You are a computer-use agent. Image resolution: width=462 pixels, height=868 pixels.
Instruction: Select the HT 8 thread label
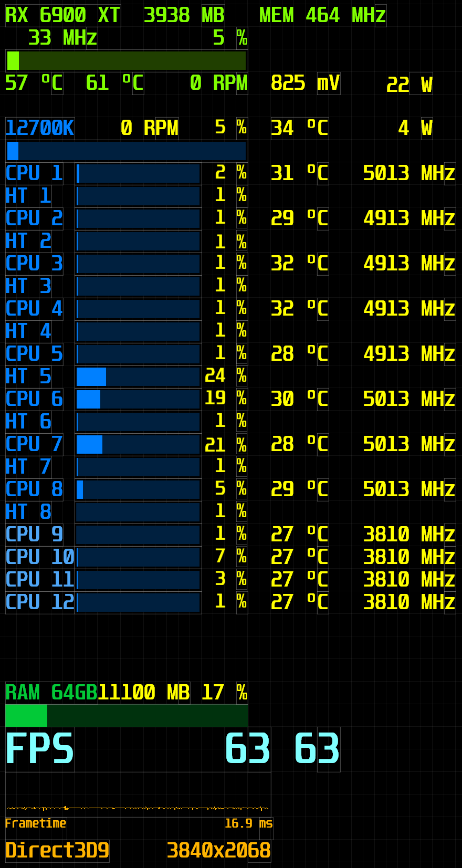[28, 512]
